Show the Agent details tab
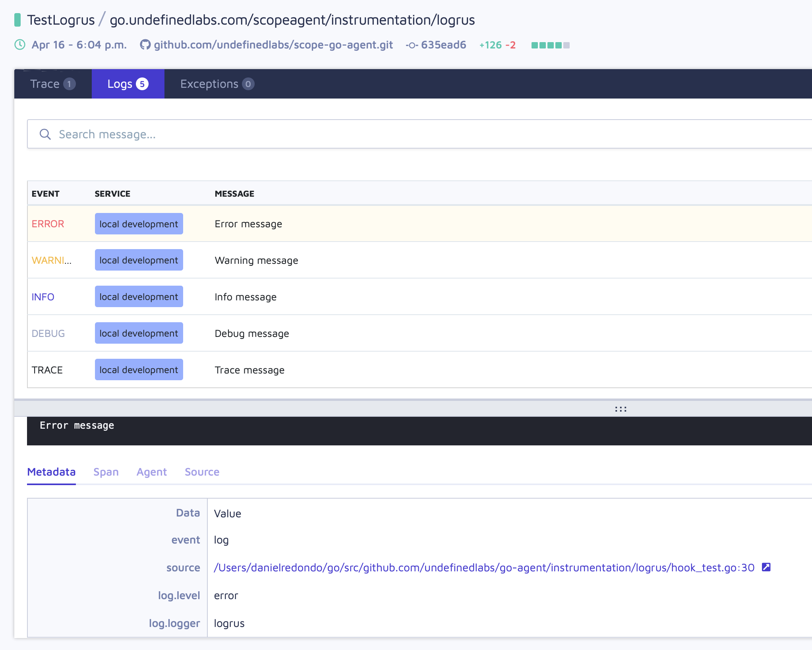 tap(151, 472)
